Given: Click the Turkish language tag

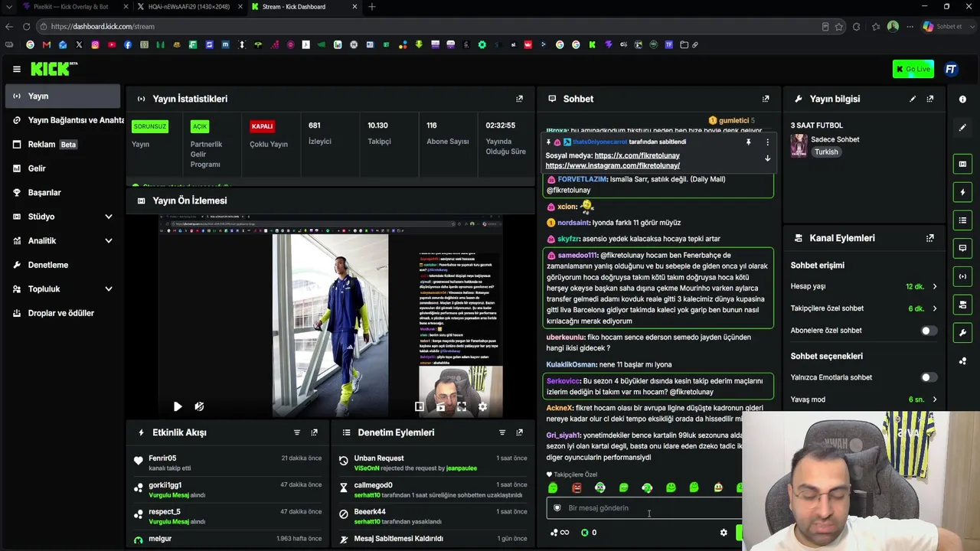Looking at the screenshot, I should click(826, 152).
